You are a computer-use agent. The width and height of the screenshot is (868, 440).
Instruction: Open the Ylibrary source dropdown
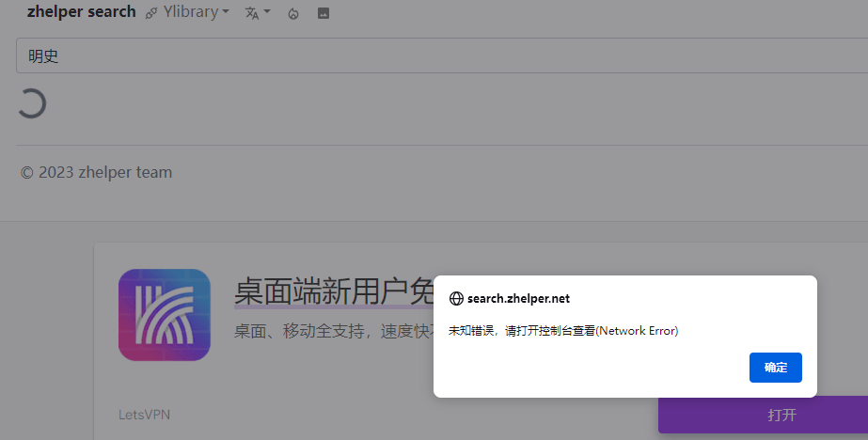(x=196, y=11)
